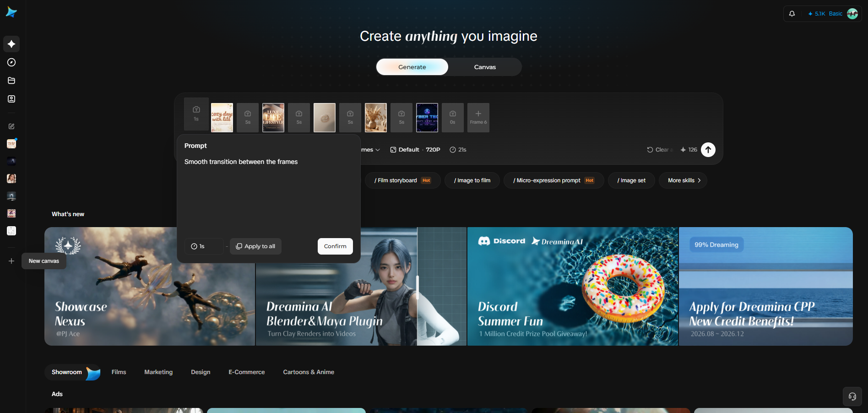This screenshot has width=868, height=413.
Task: Open the Assets folder icon in sidebar
Action: click(11, 81)
